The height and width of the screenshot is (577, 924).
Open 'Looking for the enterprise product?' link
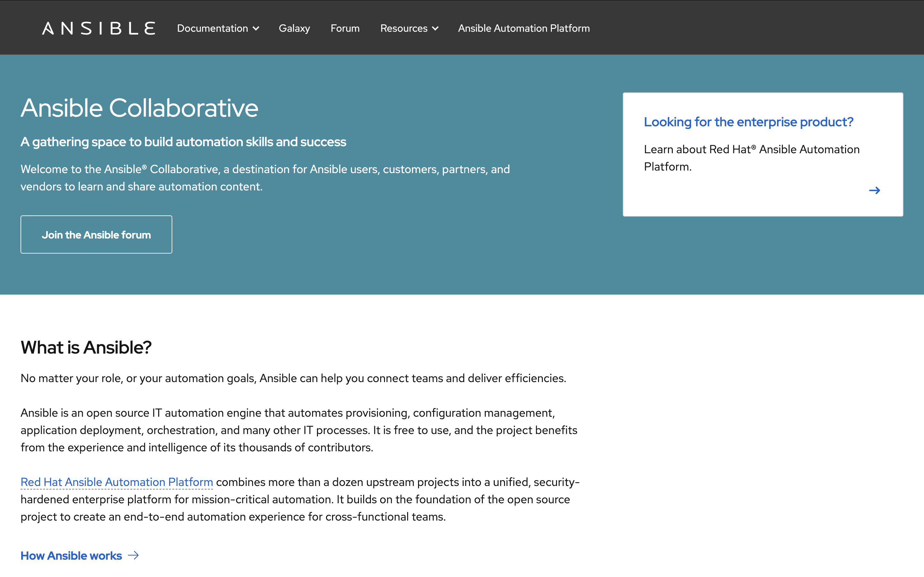pyautogui.click(x=748, y=122)
